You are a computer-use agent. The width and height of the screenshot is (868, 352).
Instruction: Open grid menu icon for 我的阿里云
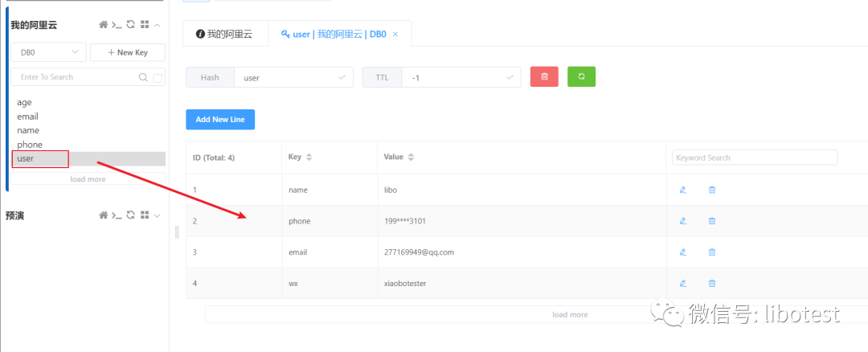pos(145,24)
